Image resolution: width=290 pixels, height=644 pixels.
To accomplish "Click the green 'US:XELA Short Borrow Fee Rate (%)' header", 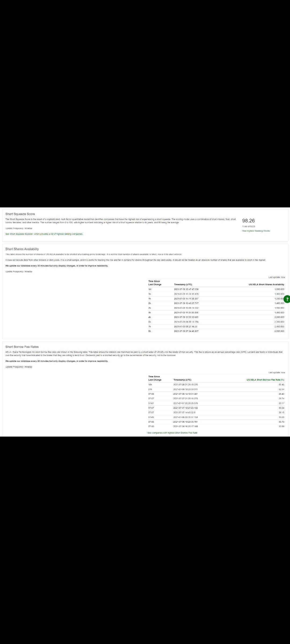I will pyautogui.click(x=265, y=380).
